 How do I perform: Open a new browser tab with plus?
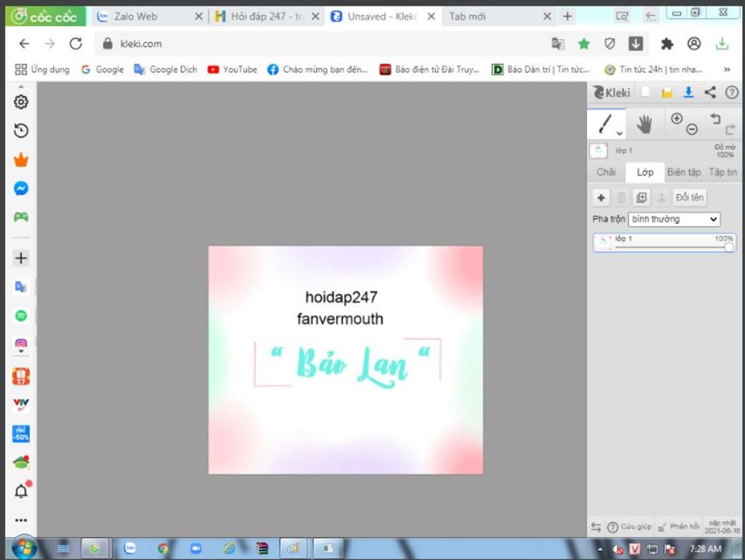(567, 17)
